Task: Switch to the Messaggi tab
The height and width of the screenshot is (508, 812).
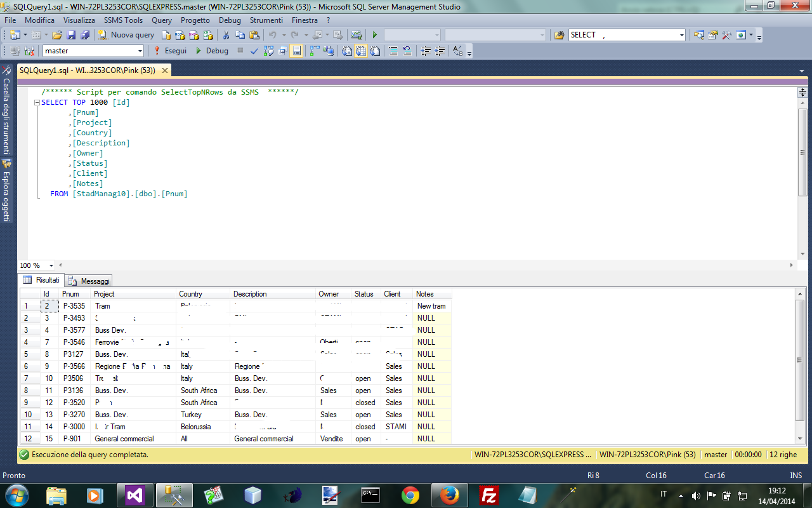Action: (x=89, y=281)
